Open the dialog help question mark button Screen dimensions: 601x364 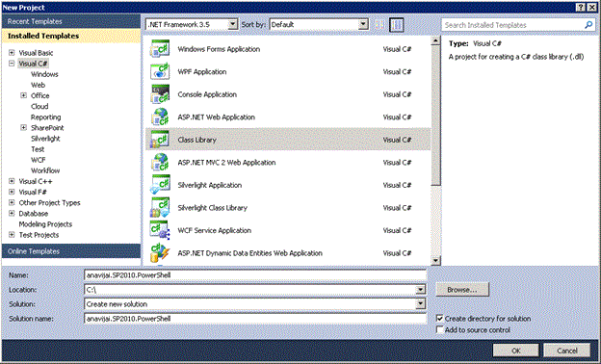(x=581, y=7)
